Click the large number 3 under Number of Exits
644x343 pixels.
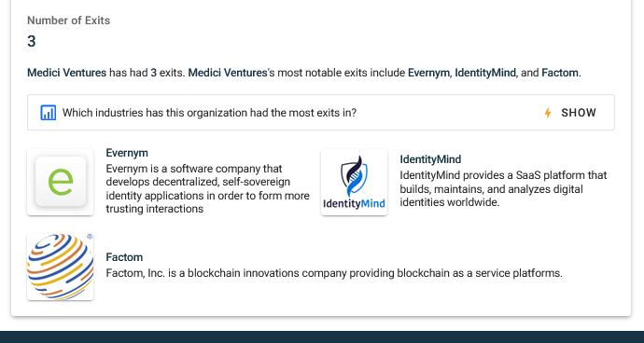32,41
